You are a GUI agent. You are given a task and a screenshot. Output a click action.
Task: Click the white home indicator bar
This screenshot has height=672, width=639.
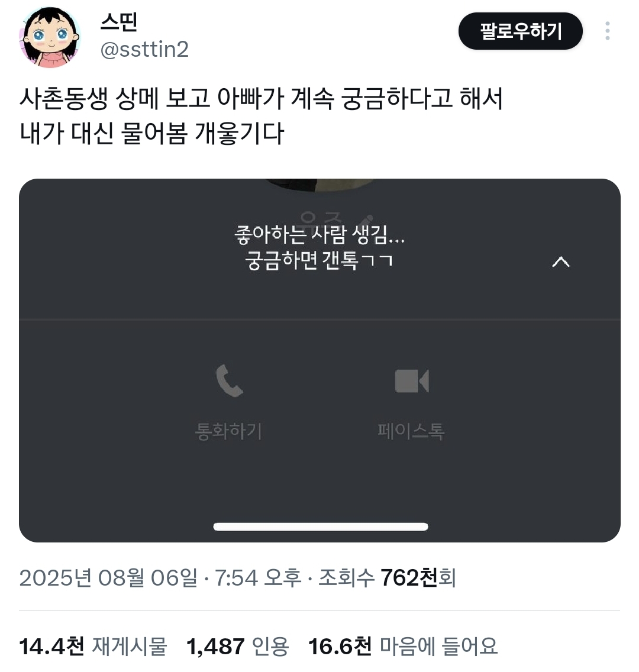point(321,526)
